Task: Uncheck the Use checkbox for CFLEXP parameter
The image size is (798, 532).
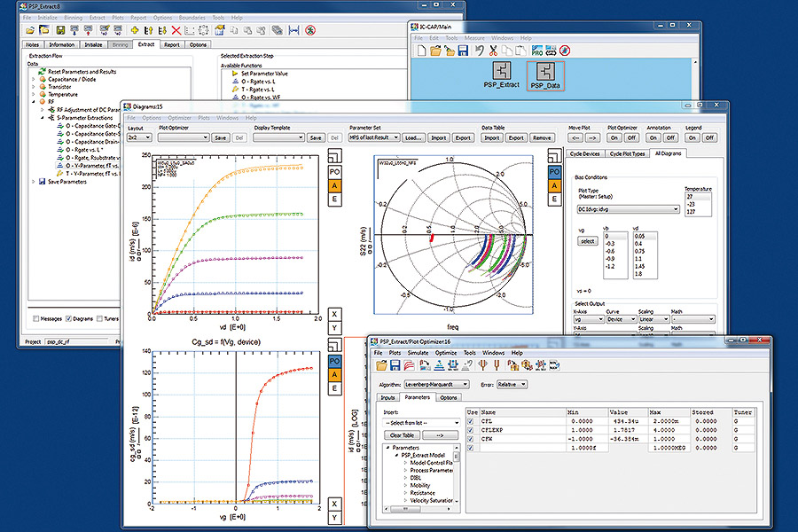Action: tap(470, 430)
